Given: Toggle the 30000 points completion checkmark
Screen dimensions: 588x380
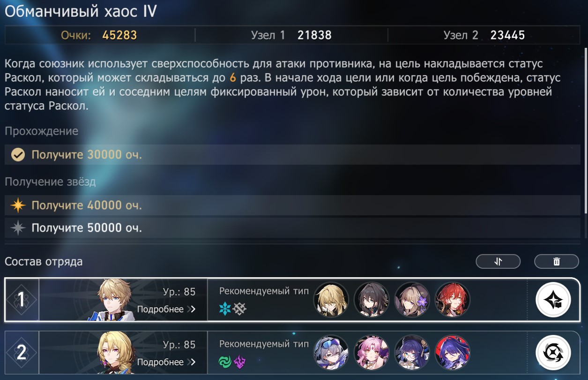Looking at the screenshot, I should [x=18, y=155].
